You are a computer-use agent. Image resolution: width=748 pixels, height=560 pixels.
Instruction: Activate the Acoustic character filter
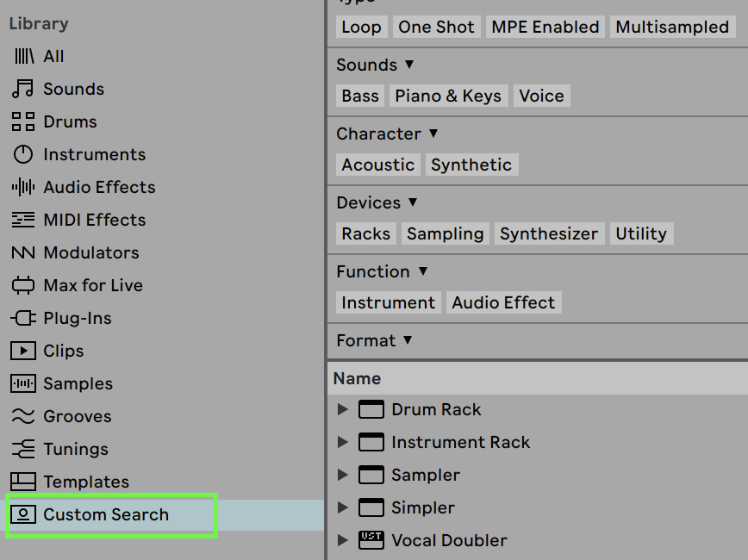377,165
